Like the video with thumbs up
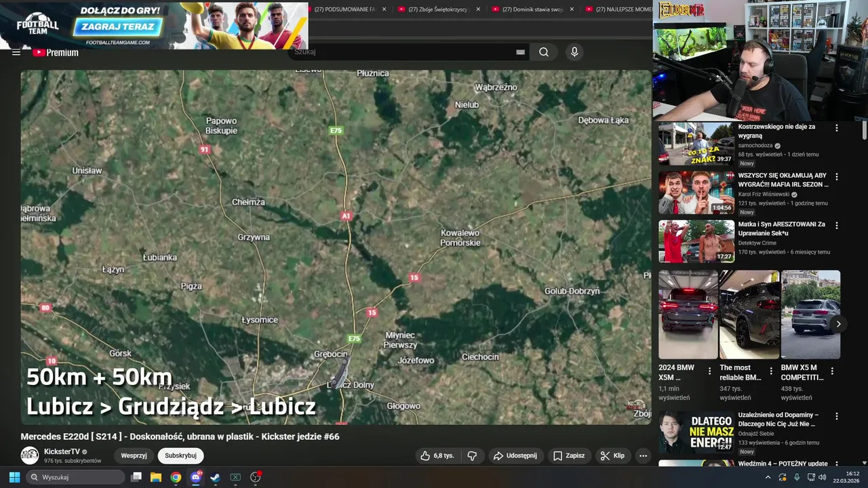 pyautogui.click(x=437, y=455)
